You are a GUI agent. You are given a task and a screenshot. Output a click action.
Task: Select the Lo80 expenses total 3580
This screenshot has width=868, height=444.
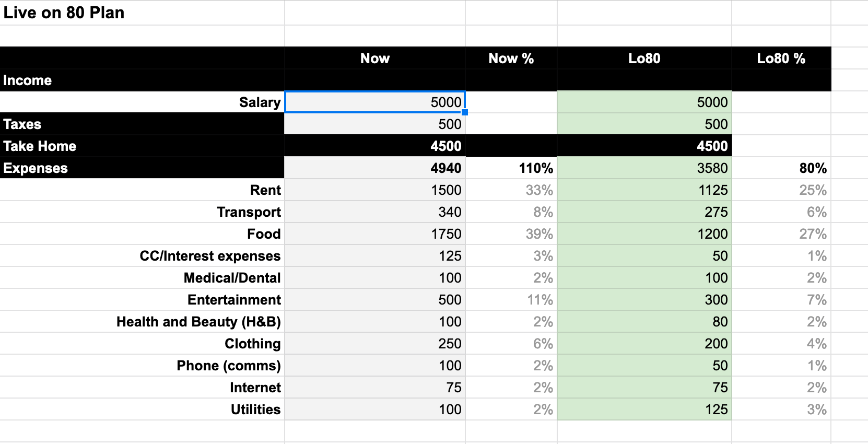coord(644,168)
